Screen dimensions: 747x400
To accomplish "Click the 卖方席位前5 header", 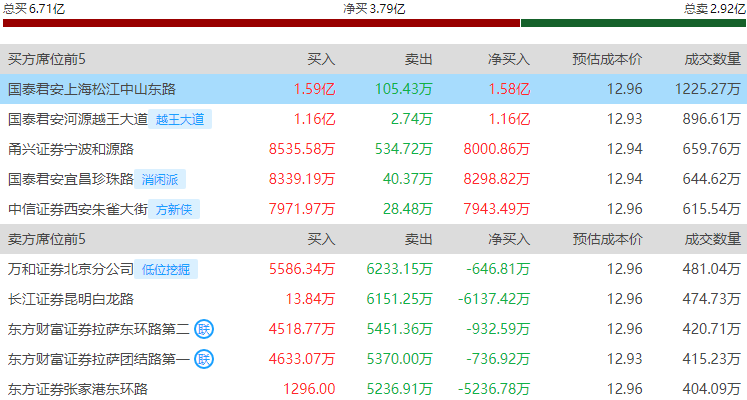I will point(47,239).
